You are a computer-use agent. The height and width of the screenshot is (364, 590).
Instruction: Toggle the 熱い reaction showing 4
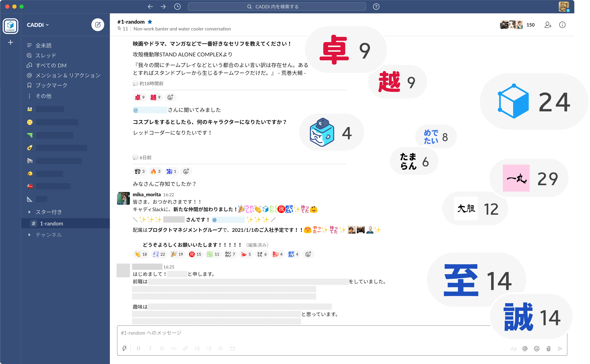pyautogui.click(x=277, y=254)
